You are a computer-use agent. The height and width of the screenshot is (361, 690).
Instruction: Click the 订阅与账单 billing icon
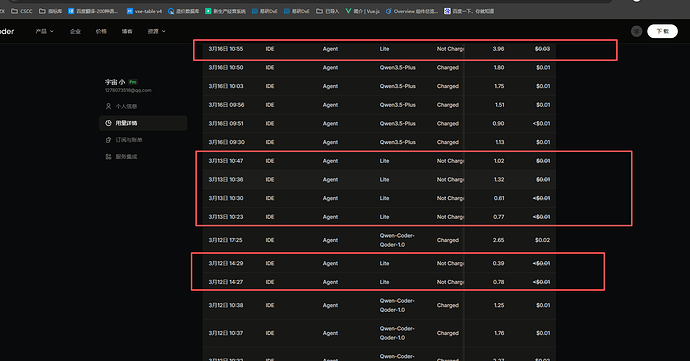108,140
